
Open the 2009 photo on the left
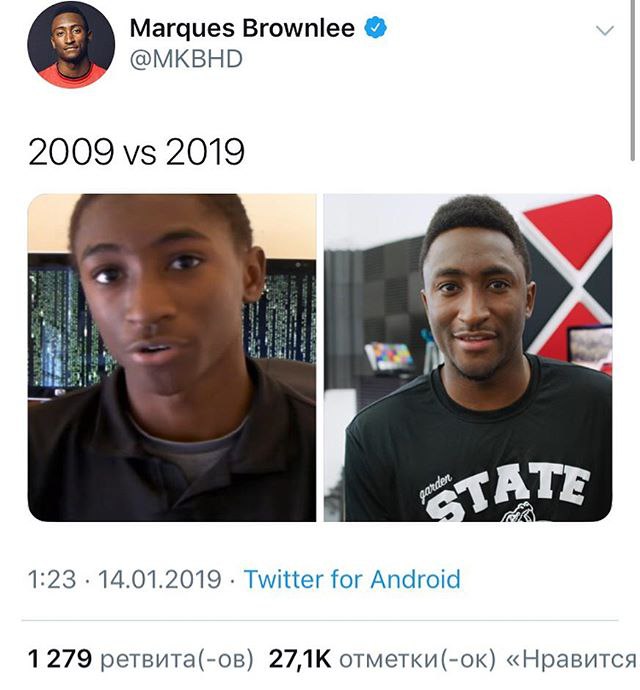pyautogui.click(x=172, y=358)
